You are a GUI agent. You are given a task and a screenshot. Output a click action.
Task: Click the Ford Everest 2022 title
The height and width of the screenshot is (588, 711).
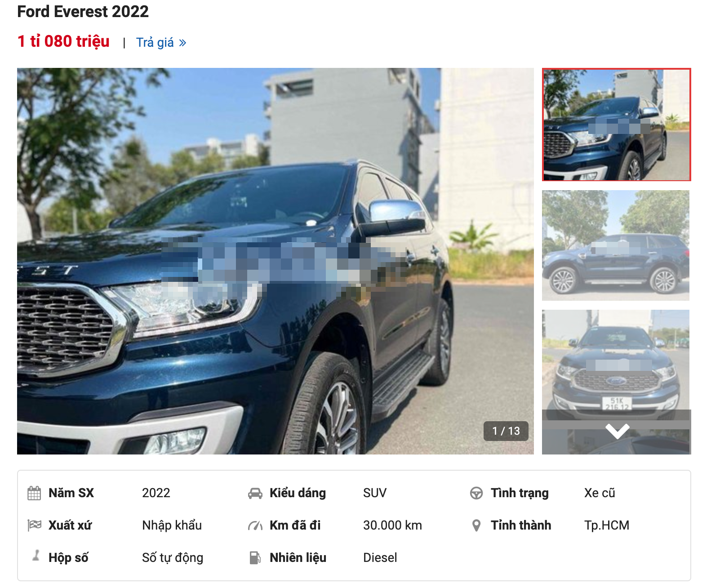pyautogui.click(x=83, y=12)
